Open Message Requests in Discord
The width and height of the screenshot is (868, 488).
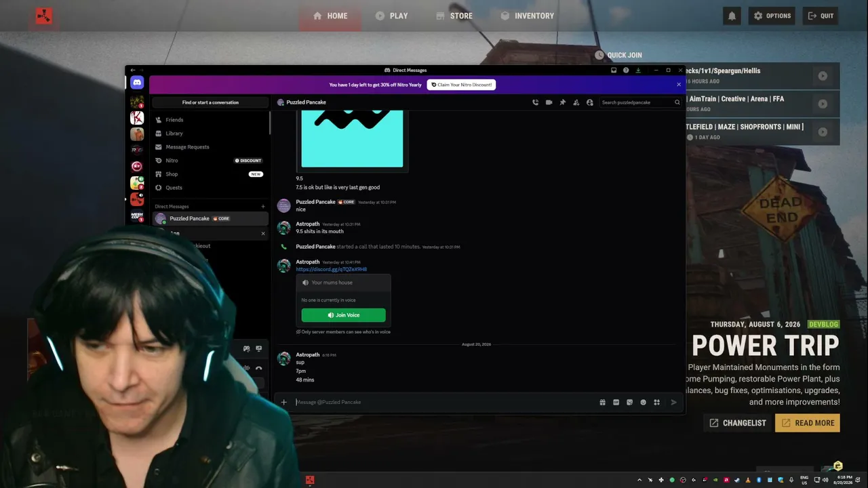tap(210, 147)
